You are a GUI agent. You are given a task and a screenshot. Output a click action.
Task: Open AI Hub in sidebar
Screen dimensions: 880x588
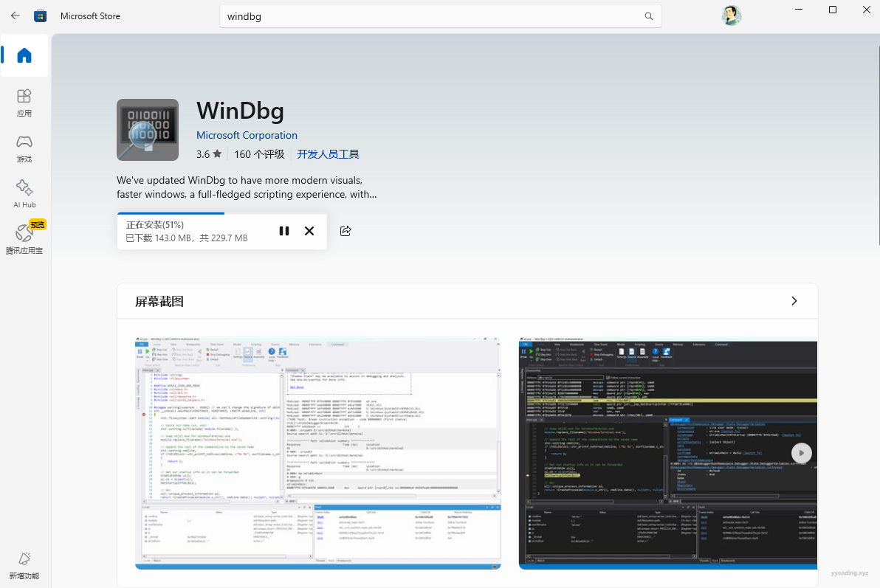(24, 194)
